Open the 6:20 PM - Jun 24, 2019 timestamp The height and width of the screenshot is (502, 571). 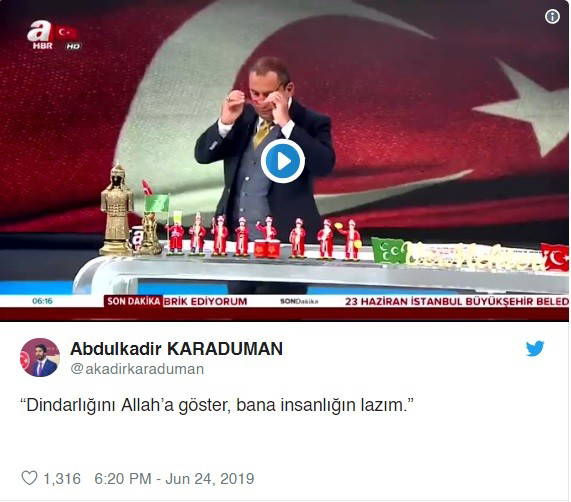[x=174, y=478]
